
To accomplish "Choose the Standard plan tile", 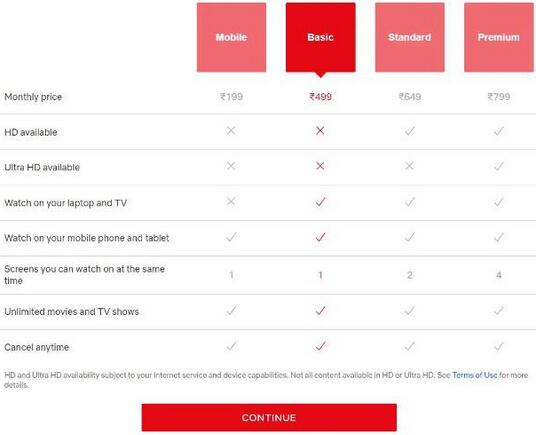I will tap(410, 37).
